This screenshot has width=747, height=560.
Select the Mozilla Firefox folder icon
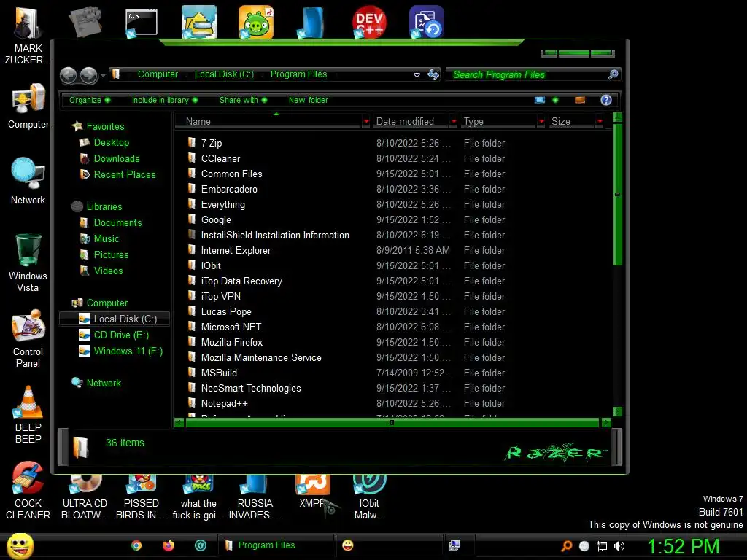[192, 341]
